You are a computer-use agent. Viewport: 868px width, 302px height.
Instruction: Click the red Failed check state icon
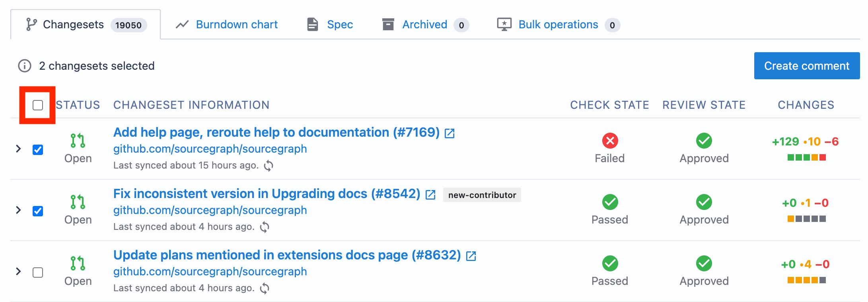610,141
